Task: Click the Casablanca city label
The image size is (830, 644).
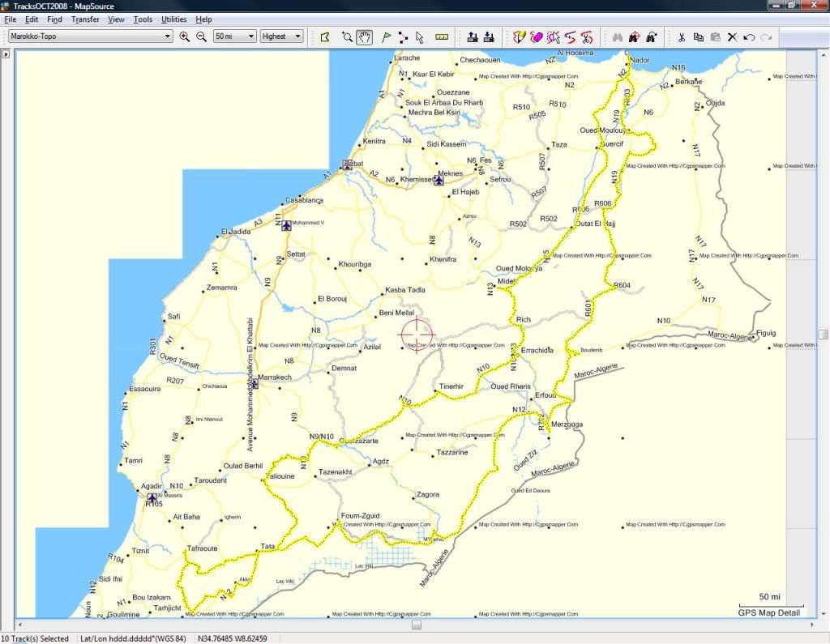Action: pos(305,201)
